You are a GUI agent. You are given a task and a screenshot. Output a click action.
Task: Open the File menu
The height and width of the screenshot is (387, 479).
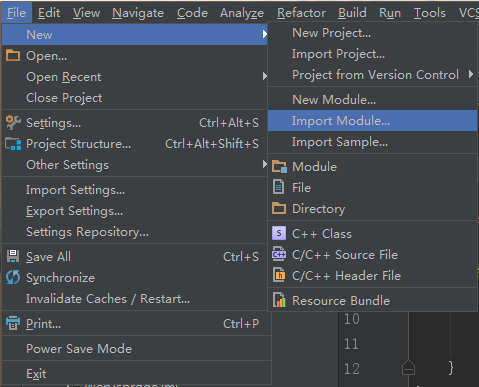(16, 13)
